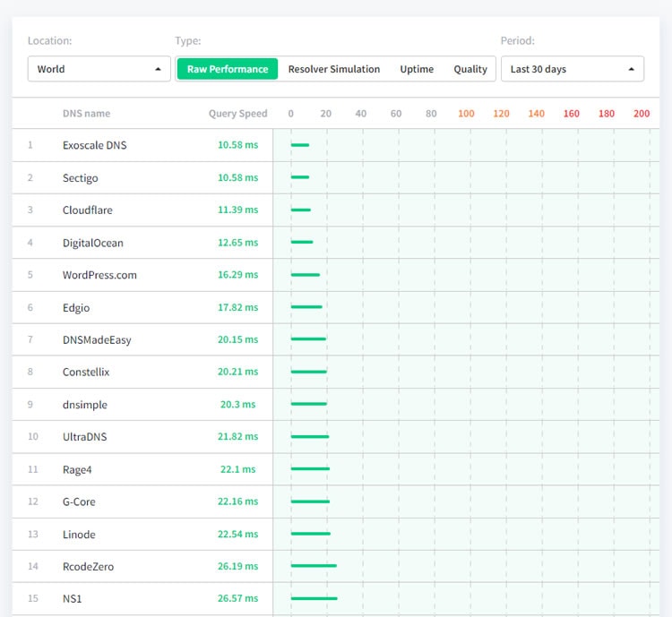The height and width of the screenshot is (617, 672).
Task: Click the DNSMadeEasy row name
Action: [x=97, y=339]
